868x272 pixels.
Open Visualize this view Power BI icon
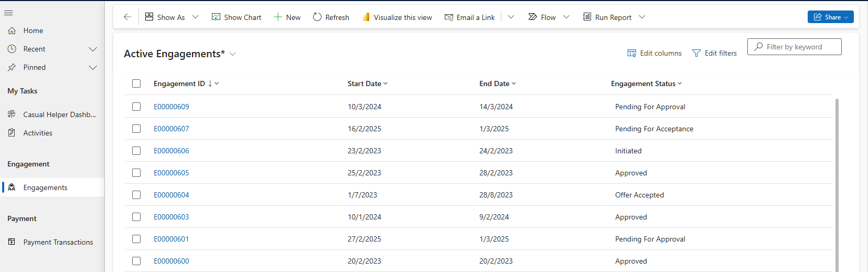(366, 17)
